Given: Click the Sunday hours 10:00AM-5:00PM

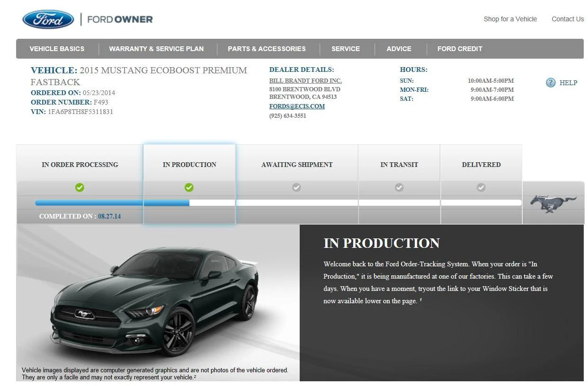Looking at the screenshot, I should 490,81.
